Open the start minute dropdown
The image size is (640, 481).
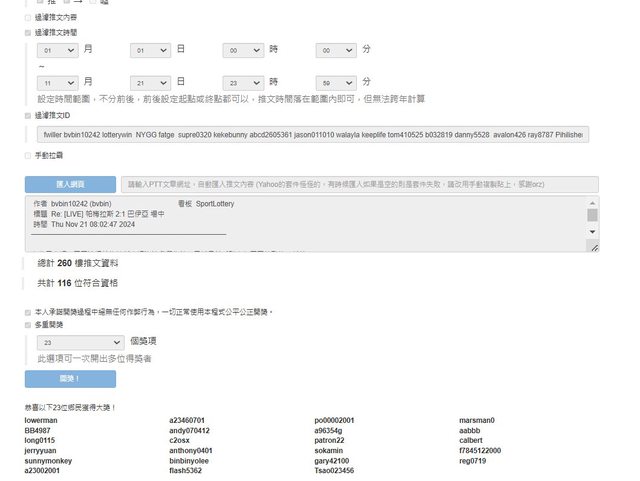pyautogui.click(x=337, y=49)
